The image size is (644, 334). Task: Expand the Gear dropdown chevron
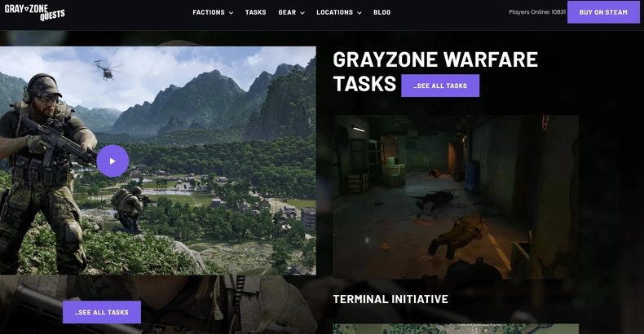(x=302, y=13)
